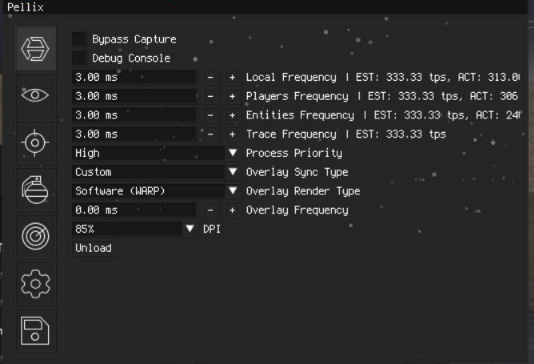Click the Bypass Capture label text
Image resolution: width=534 pixels, height=364 pixels.
pyautogui.click(x=135, y=39)
